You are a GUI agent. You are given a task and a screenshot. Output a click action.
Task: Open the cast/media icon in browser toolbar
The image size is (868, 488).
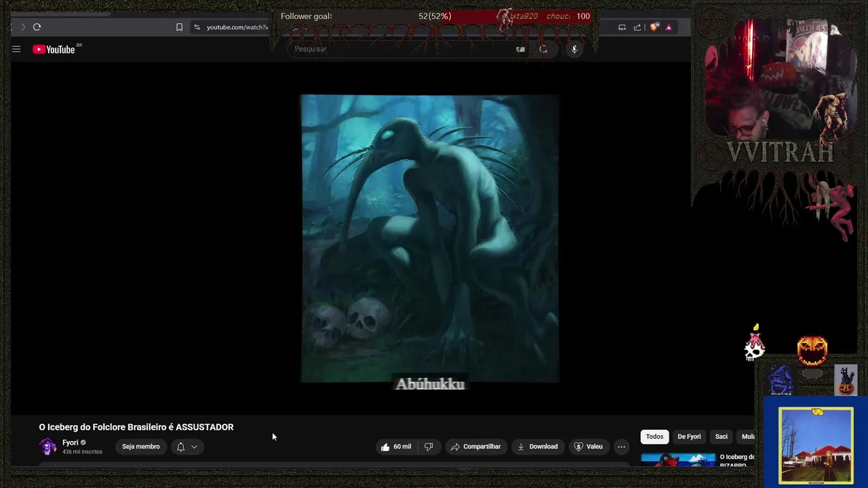coord(622,27)
